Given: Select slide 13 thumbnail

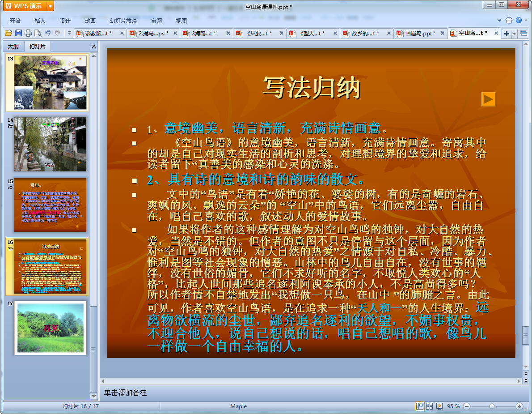Looking at the screenshot, I should click(x=50, y=82).
